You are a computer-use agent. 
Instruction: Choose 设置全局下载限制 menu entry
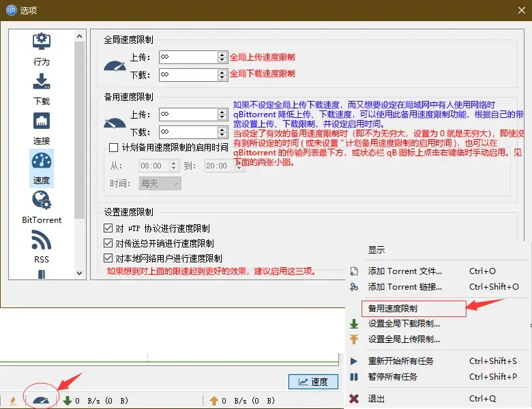coord(404,324)
